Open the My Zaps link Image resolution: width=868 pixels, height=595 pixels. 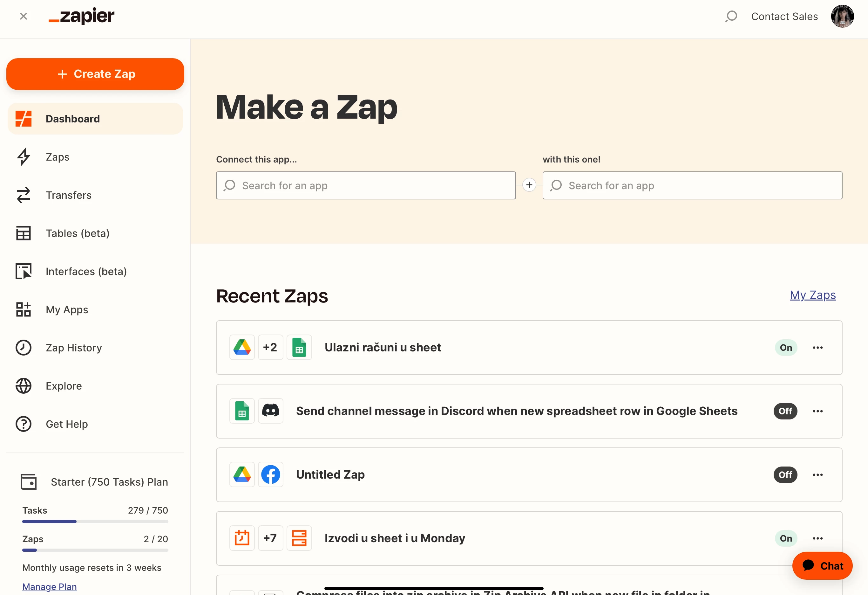click(x=812, y=295)
